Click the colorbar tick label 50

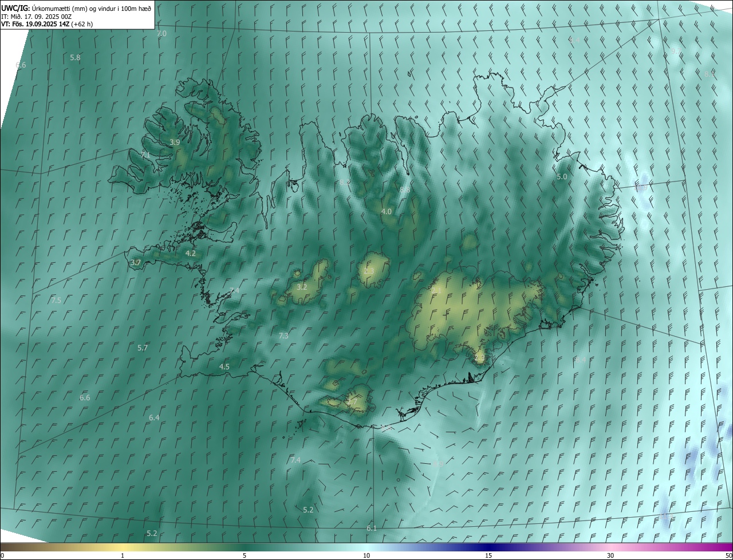(728, 555)
